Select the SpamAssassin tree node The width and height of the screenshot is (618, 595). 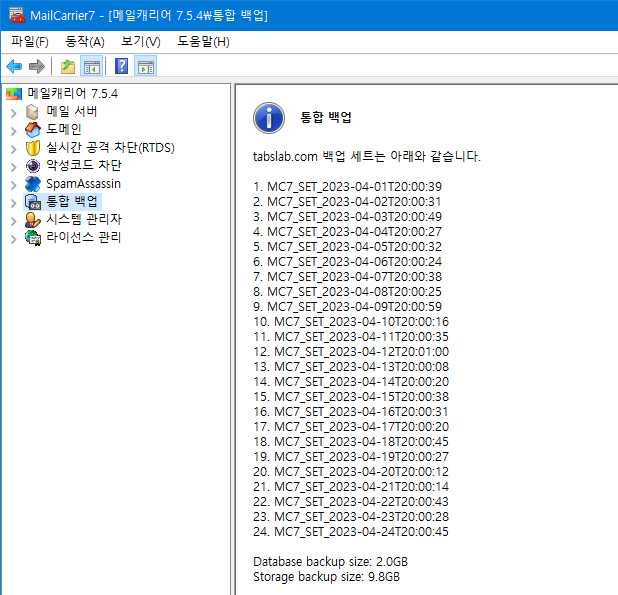[x=83, y=183]
